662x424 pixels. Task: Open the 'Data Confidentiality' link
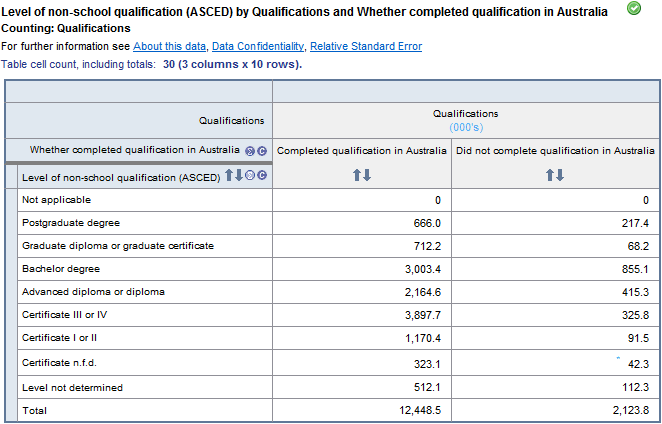tap(258, 47)
